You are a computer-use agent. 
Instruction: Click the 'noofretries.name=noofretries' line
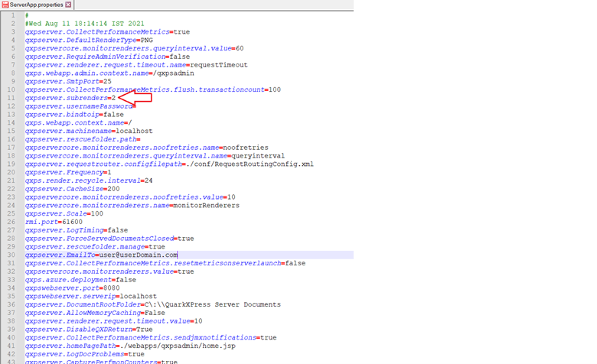pyautogui.click(x=147, y=148)
